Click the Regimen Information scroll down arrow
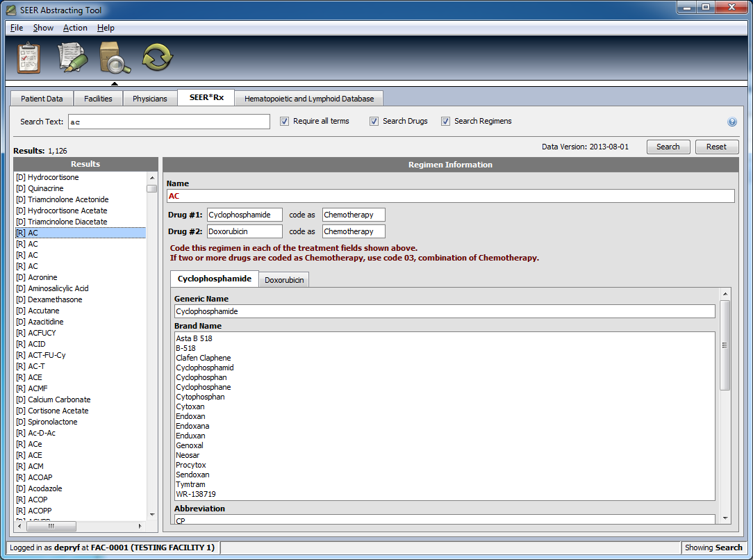 (725, 518)
